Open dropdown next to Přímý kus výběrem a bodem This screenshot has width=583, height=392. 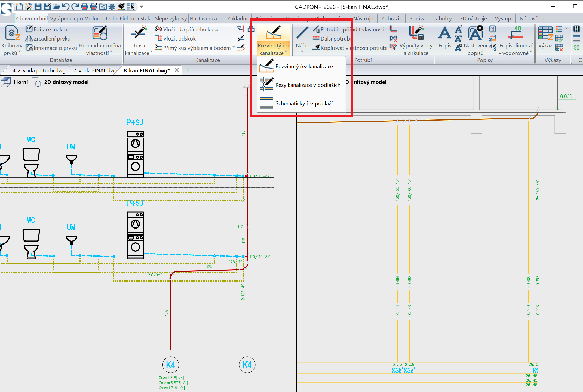[x=234, y=48]
